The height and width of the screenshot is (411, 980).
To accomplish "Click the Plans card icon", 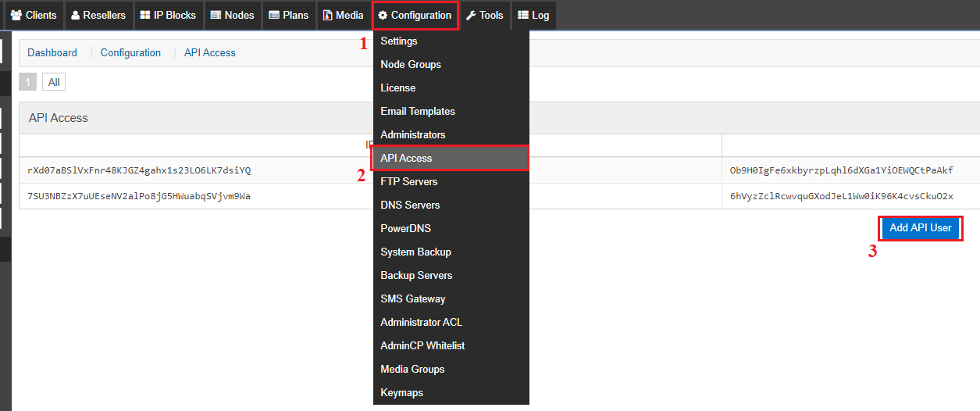I will [x=274, y=15].
